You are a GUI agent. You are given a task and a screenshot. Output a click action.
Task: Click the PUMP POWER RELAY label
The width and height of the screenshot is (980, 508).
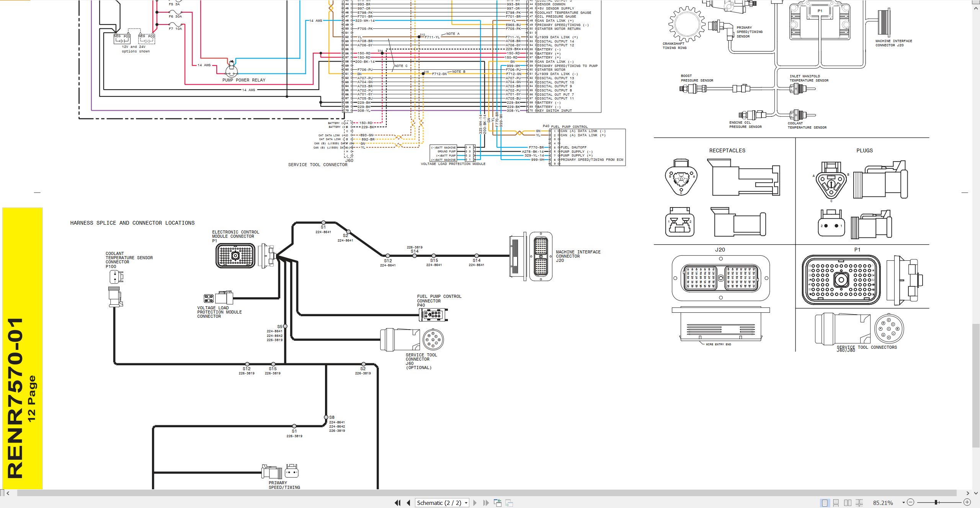pyautogui.click(x=243, y=80)
